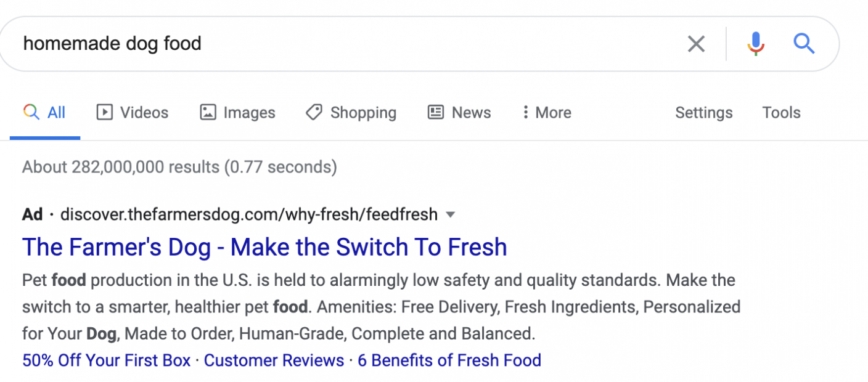Open the 6 Benefits of Fresh Food link
868x382 pixels.
[449, 360]
